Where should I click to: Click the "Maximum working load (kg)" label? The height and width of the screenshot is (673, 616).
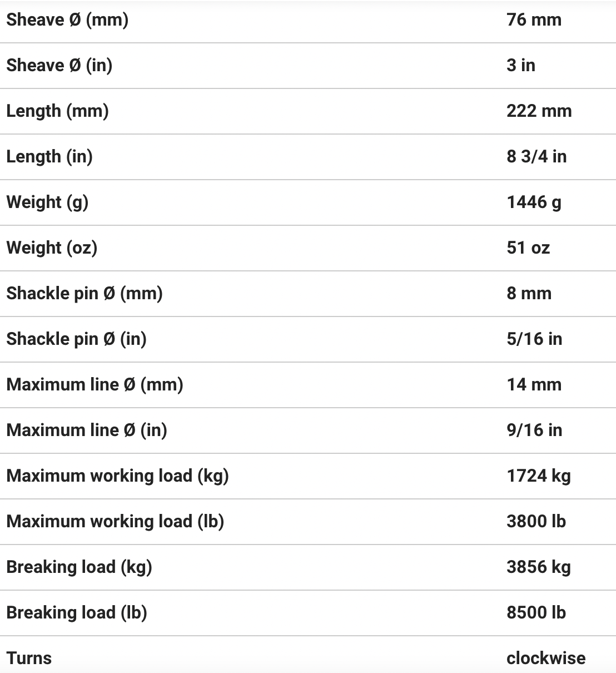[117, 476]
